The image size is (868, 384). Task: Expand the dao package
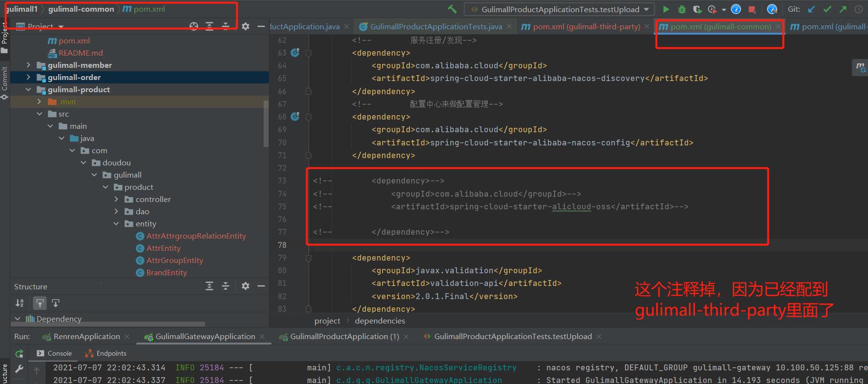click(x=116, y=211)
